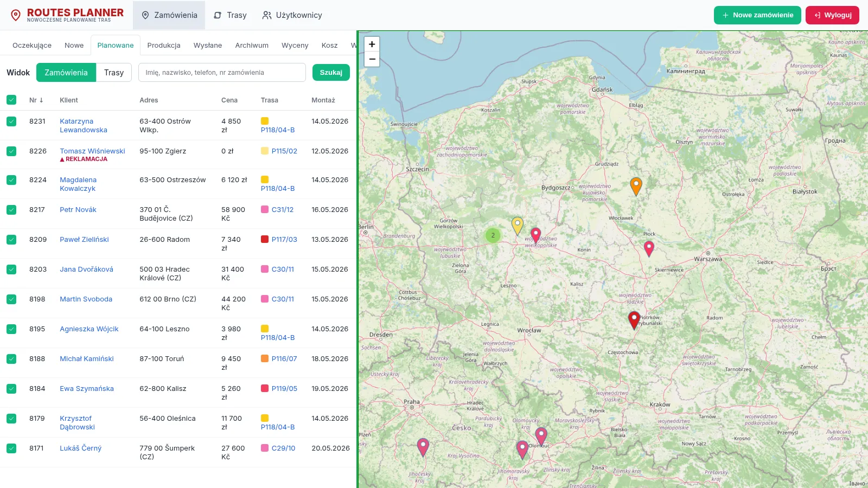This screenshot has width=868, height=488.
Task: Sort by the Montaż column header
Action: pyautogui.click(x=323, y=100)
